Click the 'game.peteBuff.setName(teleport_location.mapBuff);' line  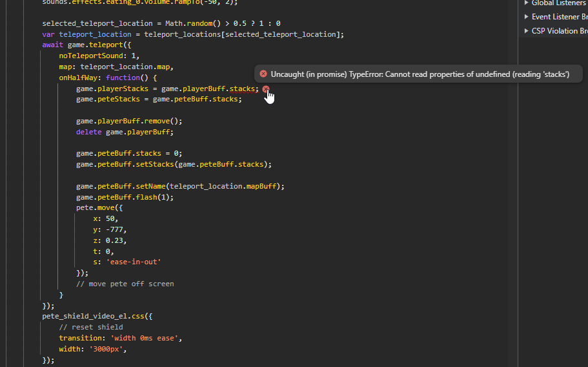180,186
